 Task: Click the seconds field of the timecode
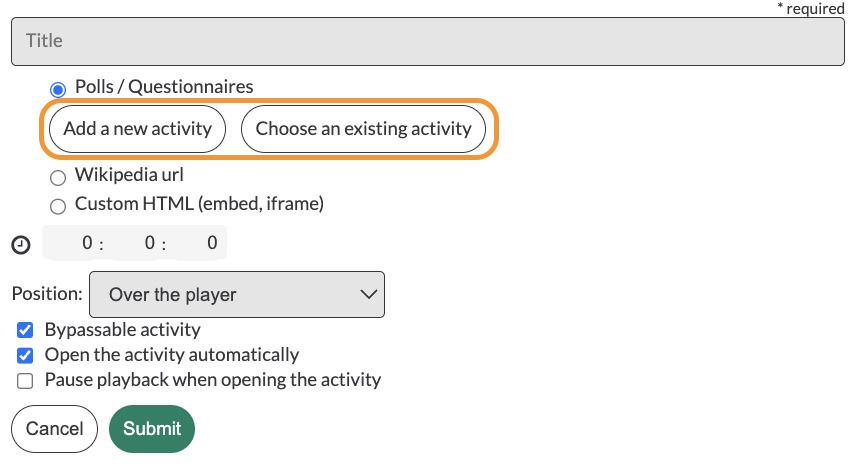pos(198,243)
